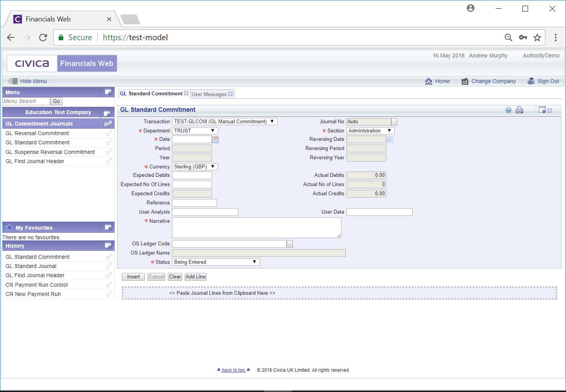Viewport: 566px width, 392px height.
Task: Go back to previous page
Action: click(11, 37)
